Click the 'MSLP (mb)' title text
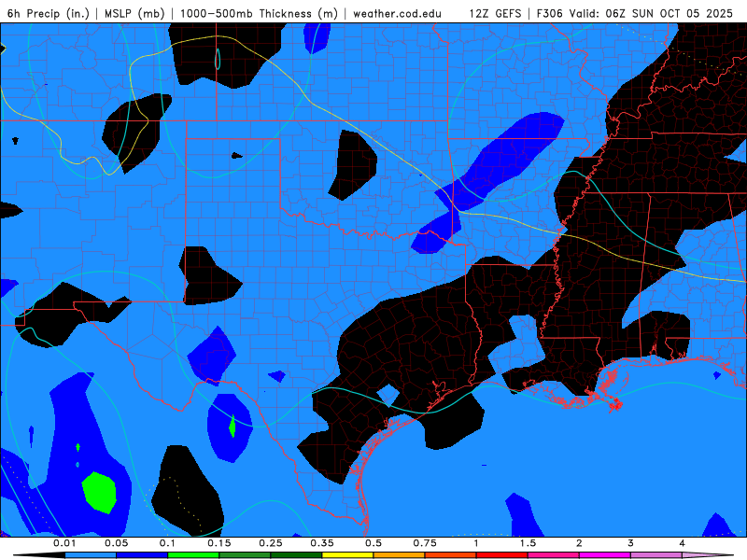The width and height of the screenshot is (747, 560). pos(134,13)
